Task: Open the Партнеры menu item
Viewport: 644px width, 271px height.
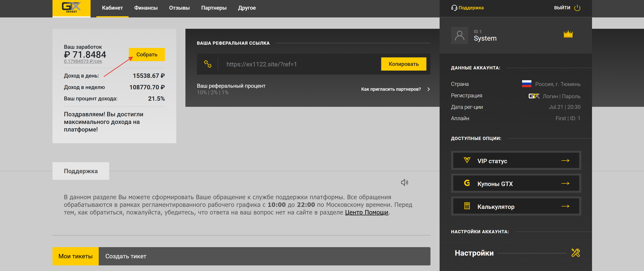Action: tap(214, 8)
